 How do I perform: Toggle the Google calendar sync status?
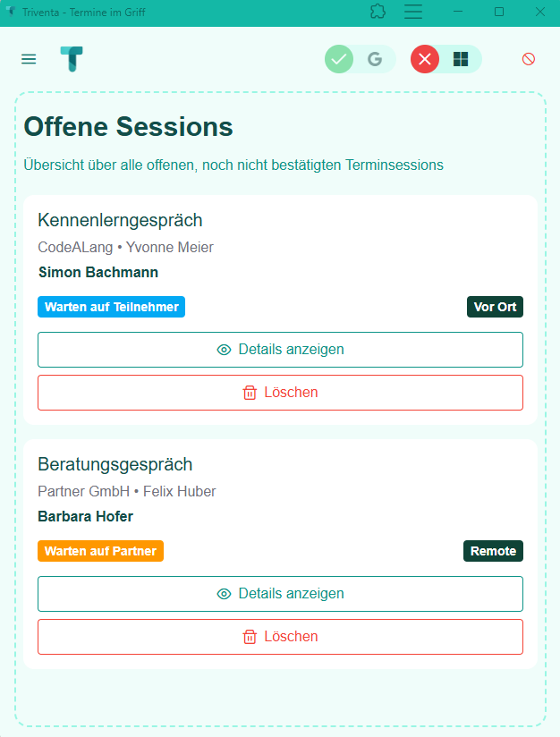[x=360, y=59]
